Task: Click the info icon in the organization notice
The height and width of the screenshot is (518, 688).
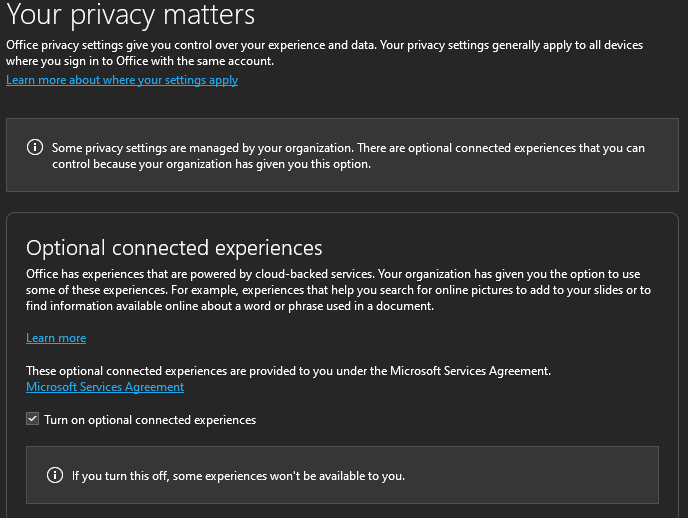Action: pos(35,148)
